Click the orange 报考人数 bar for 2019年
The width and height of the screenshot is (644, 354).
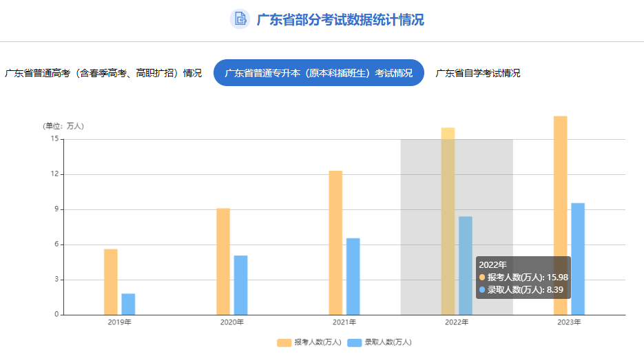pyautogui.click(x=111, y=282)
